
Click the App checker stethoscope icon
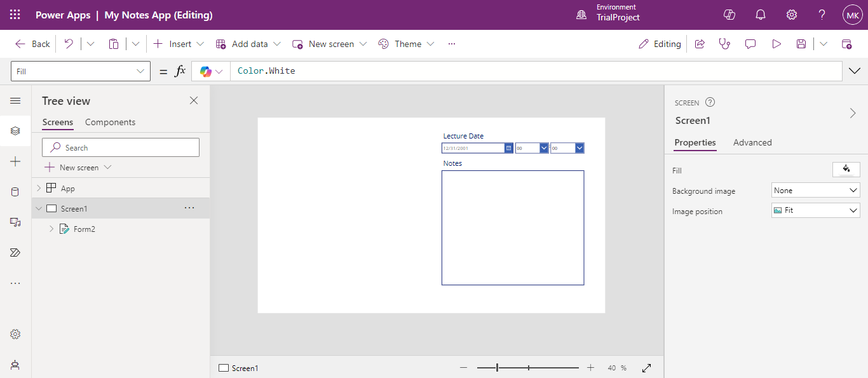[x=724, y=44]
